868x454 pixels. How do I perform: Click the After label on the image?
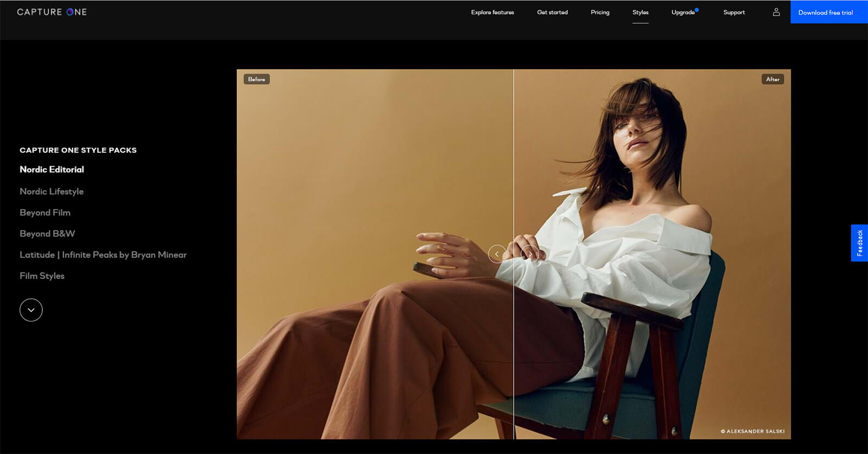[x=773, y=79]
